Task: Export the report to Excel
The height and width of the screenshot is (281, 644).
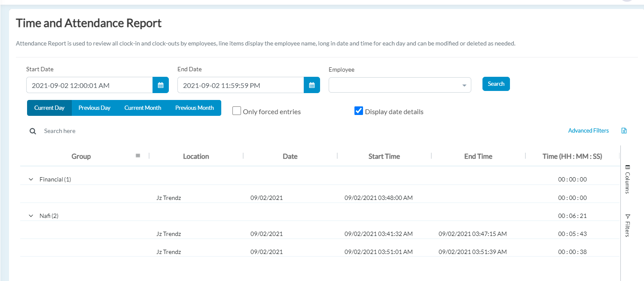Action: click(x=624, y=130)
